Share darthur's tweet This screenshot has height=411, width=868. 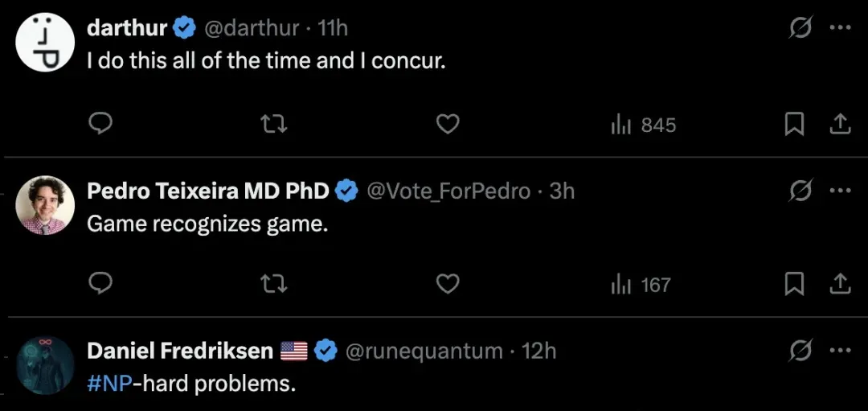(x=840, y=125)
